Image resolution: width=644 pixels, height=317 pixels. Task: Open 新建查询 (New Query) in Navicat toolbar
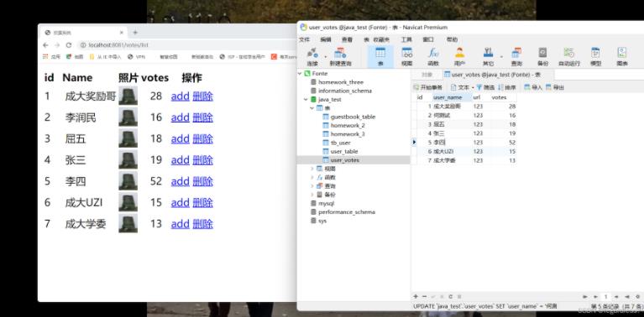(x=340, y=56)
